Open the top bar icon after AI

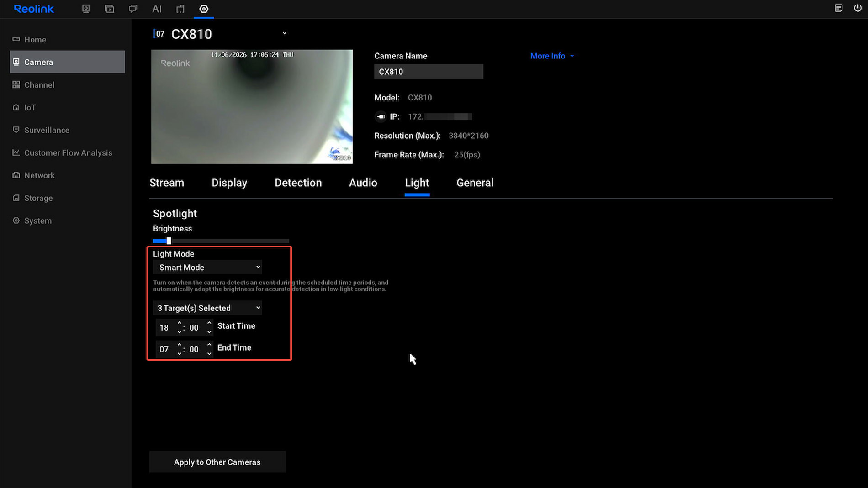coord(180,9)
